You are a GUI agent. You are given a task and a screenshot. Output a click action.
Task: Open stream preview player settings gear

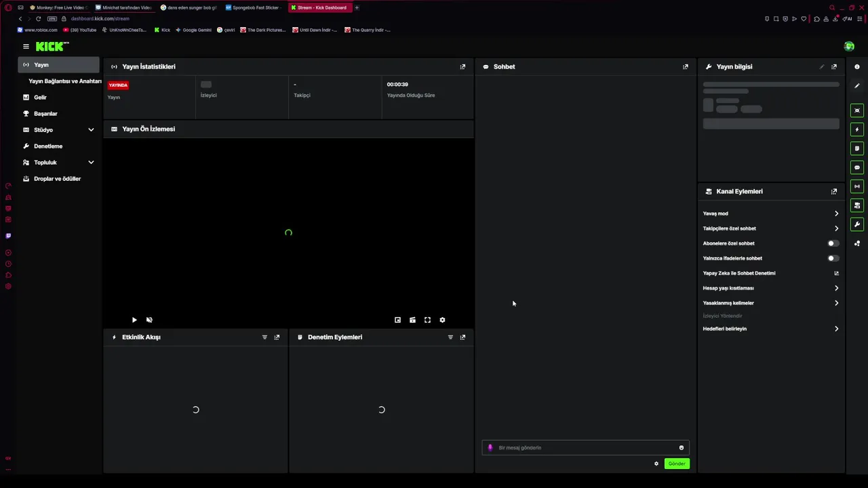coord(442,320)
